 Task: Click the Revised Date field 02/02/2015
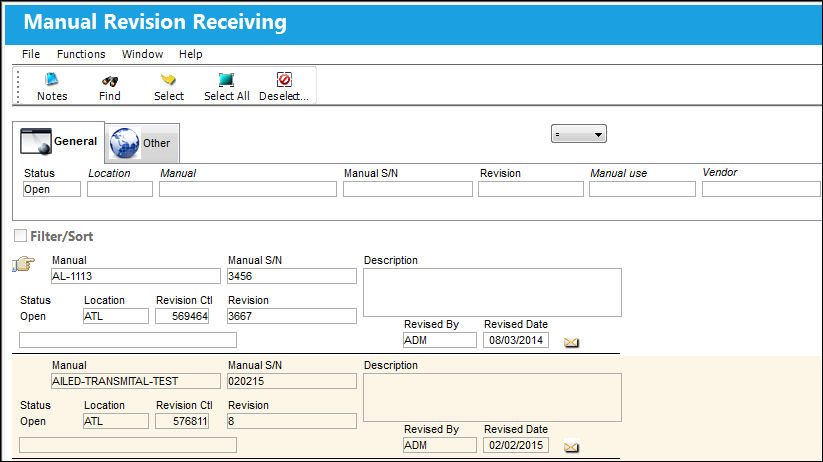(516, 445)
